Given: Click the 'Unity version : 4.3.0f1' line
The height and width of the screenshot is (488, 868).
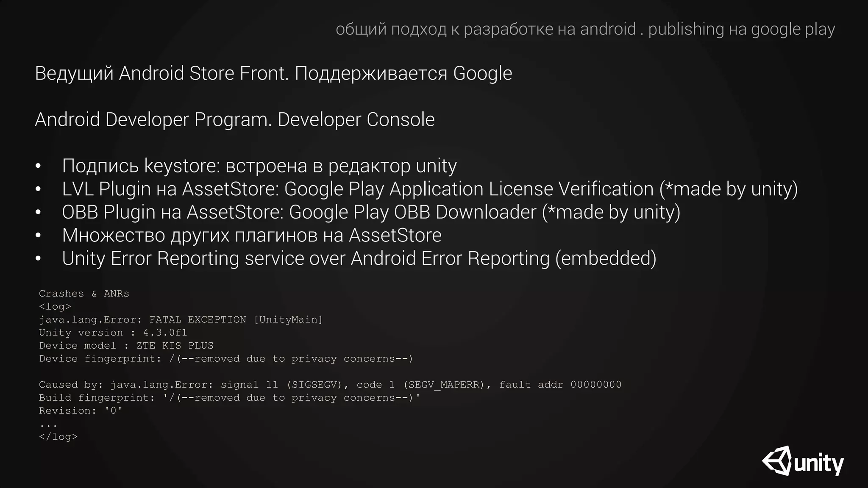Looking at the screenshot, I should tap(113, 333).
